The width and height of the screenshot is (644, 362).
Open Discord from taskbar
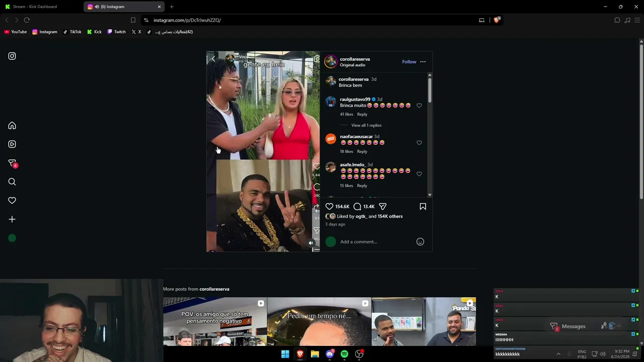point(330,354)
